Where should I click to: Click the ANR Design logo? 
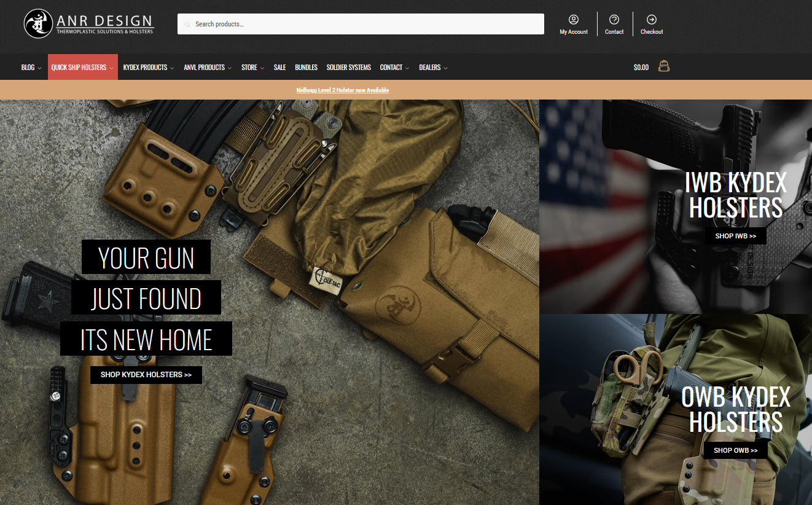click(x=89, y=24)
